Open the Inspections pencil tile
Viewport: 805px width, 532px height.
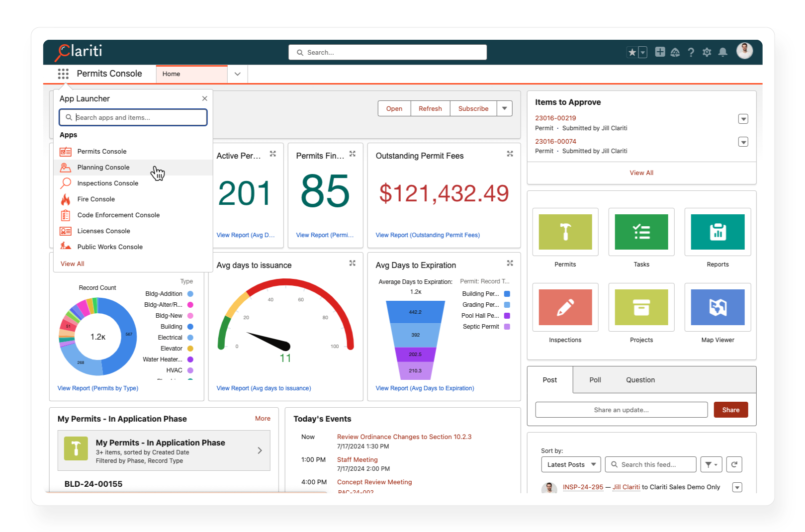click(565, 307)
